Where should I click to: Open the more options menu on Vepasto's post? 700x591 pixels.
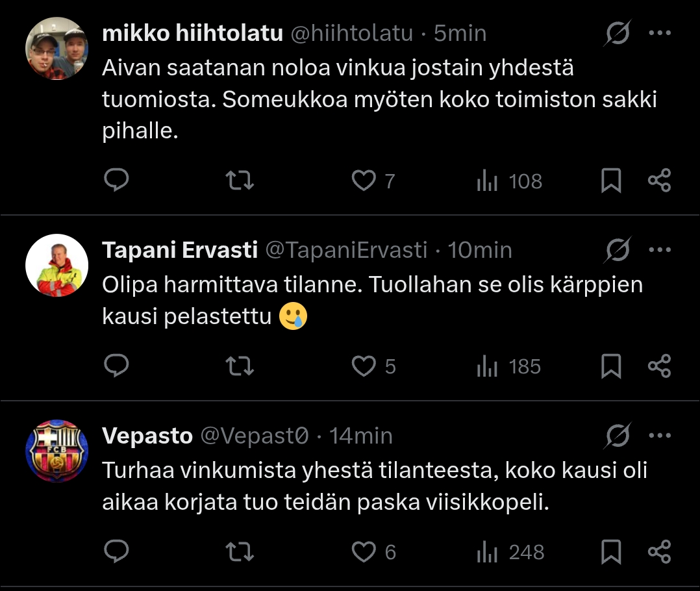pyautogui.click(x=660, y=435)
